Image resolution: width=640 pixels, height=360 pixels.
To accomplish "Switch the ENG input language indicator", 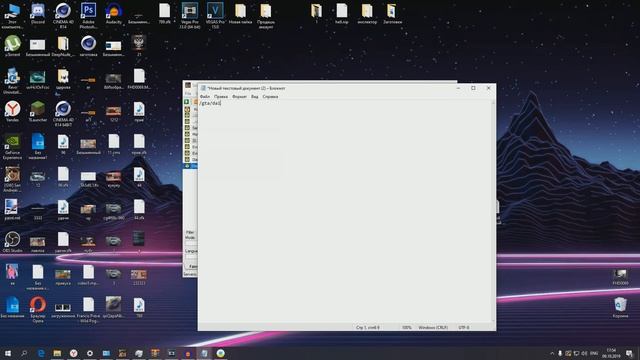I will [x=594, y=353].
